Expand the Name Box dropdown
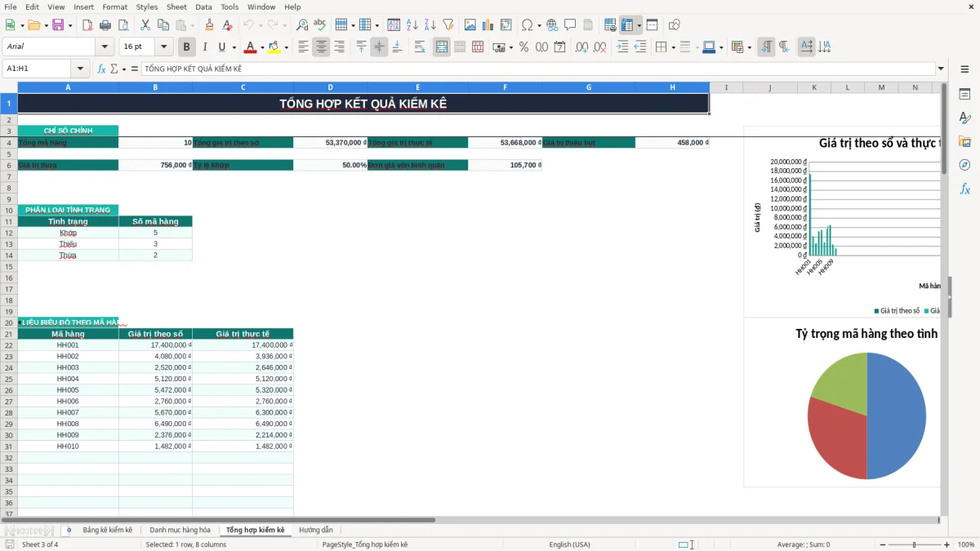 click(x=79, y=69)
